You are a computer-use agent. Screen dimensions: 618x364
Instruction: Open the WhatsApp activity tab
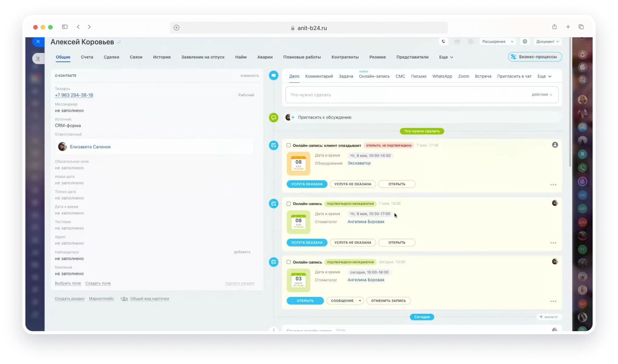point(442,76)
